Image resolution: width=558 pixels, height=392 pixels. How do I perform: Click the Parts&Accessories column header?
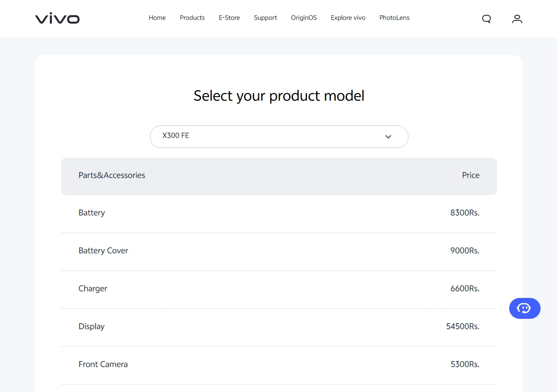112,175
